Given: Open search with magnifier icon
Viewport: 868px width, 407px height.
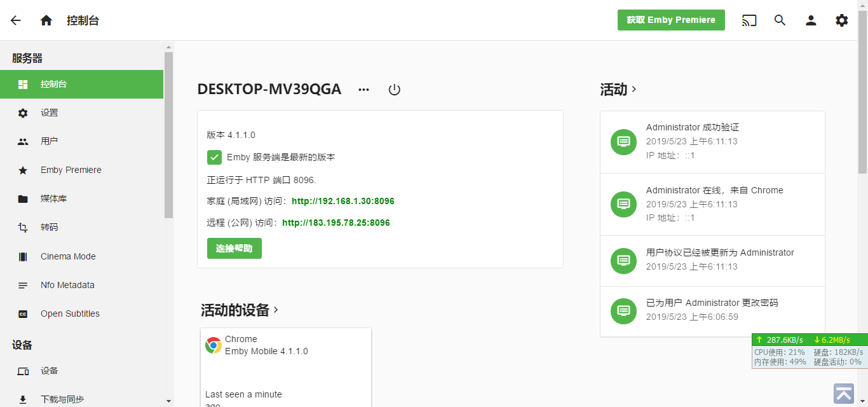Looking at the screenshot, I should [x=780, y=20].
